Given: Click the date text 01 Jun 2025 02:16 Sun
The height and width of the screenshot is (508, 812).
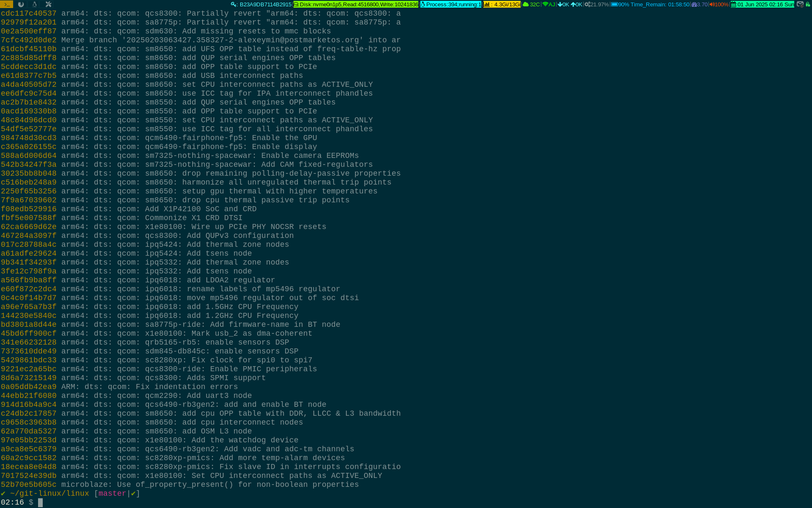Looking at the screenshot, I should tap(765, 5).
